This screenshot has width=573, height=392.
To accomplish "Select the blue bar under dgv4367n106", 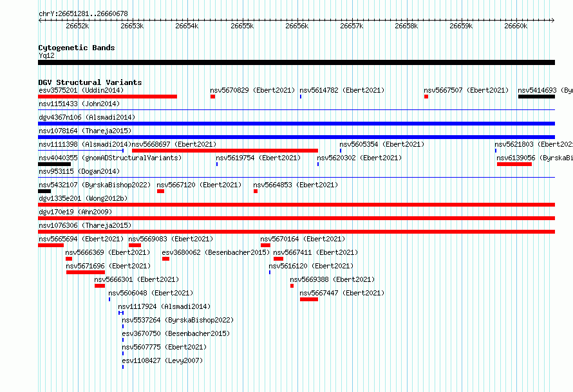I will click(x=296, y=124).
